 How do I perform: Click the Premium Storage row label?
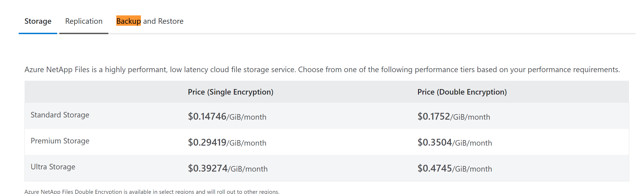(60, 141)
